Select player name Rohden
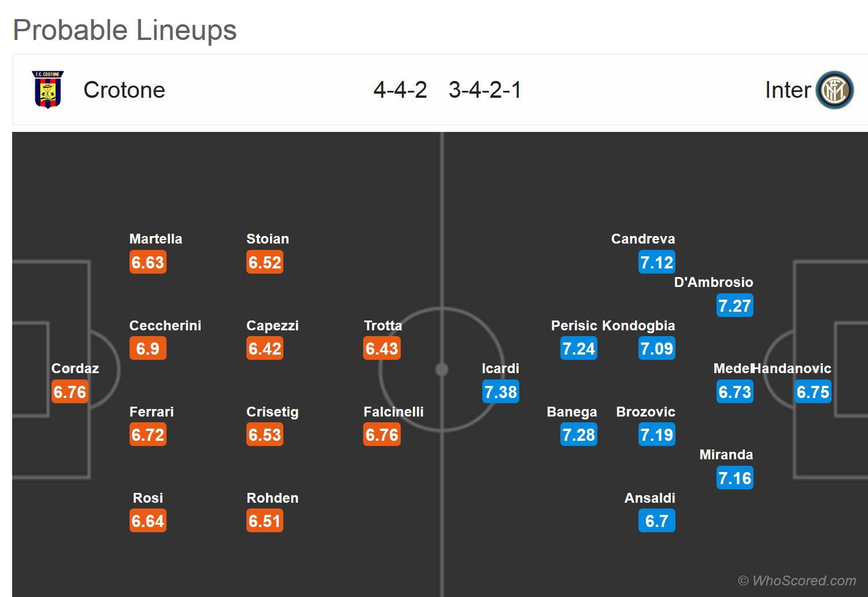 pyautogui.click(x=272, y=498)
